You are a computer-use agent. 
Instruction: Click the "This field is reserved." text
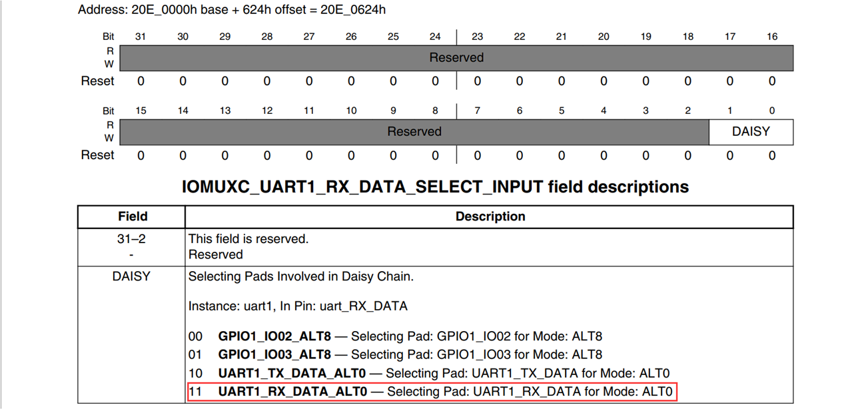(x=248, y=238)
